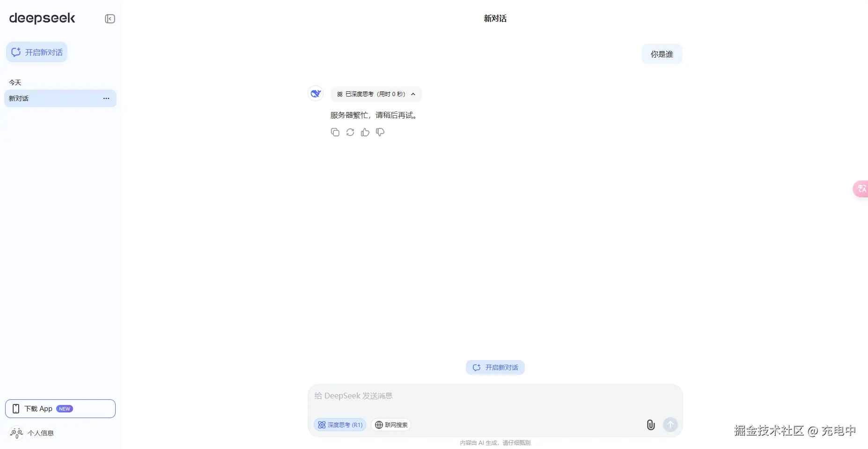Screen dimensions: 868x449
Task: Regenerate the assistant's response
Action: point(350,132)
